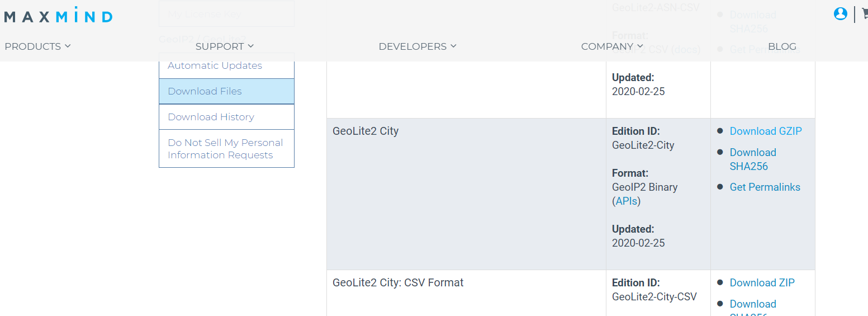Viewport: 868px width, 316px height.
Task: Expand the SUPPORT menu
Action: (225, 46)
